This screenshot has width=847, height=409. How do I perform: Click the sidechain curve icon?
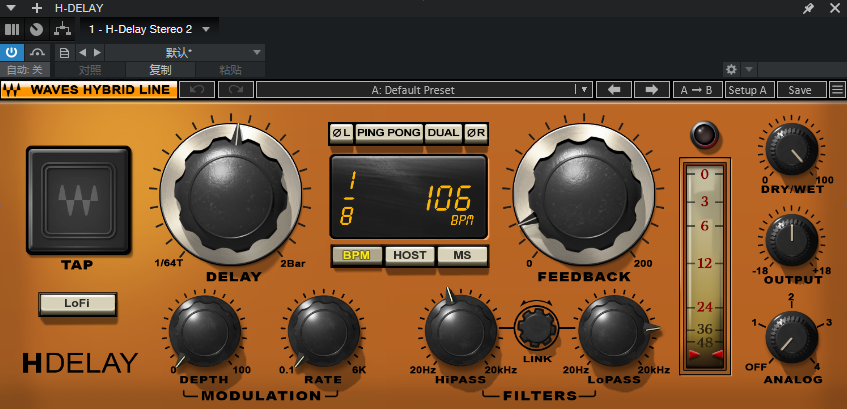click(37, 52)
